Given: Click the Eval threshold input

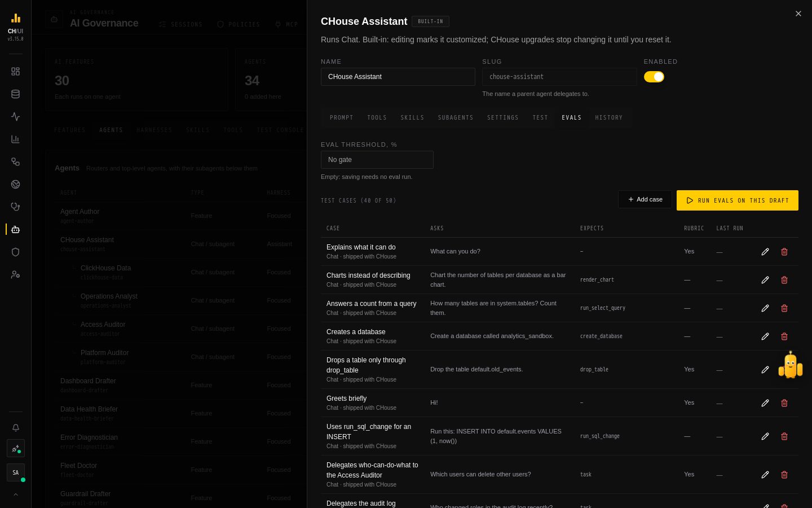Looking at the screenshot, I should 377,160.
